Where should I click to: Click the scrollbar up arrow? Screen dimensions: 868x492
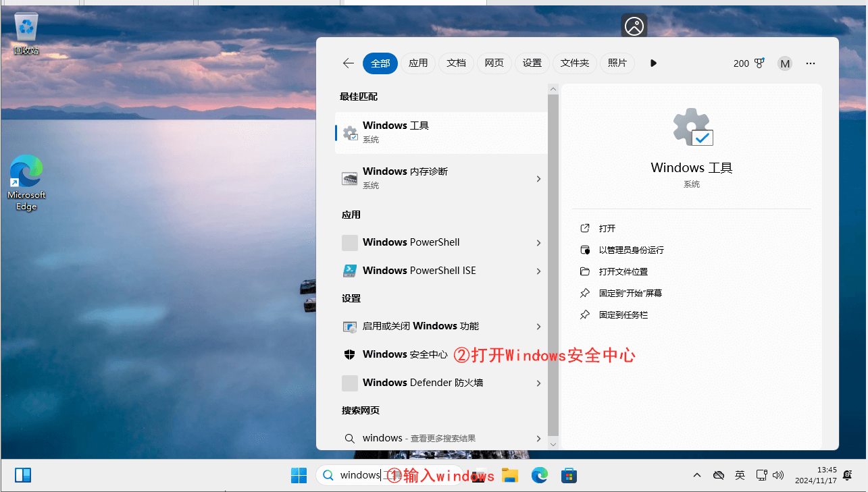tap(553, 88)
